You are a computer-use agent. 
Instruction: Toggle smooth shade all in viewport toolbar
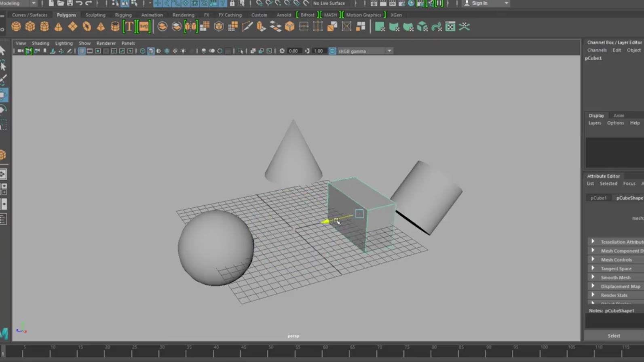(x=151, y=51)
